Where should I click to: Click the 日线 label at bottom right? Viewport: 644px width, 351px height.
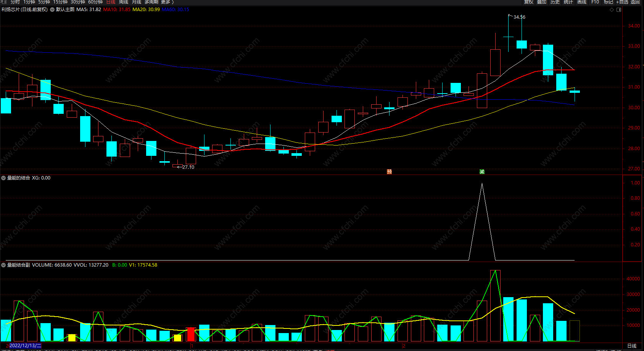[x=632, y=346]
